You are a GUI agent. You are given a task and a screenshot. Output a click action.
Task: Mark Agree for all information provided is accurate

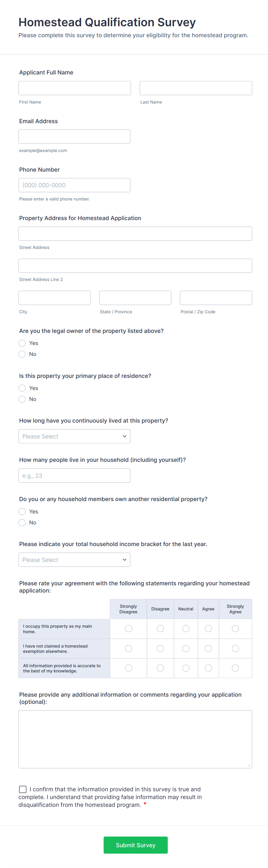[208, 668]
